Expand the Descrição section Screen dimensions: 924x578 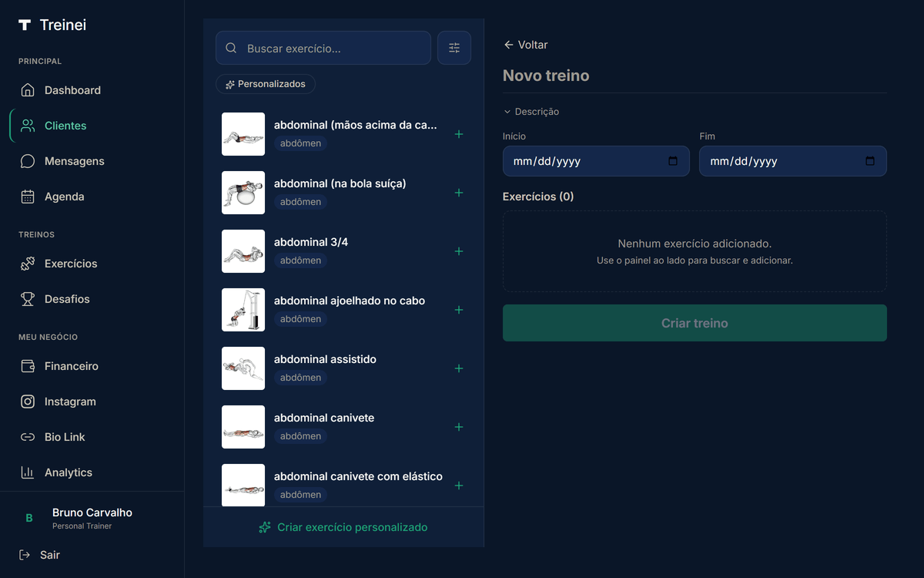[x=531, y=112]
